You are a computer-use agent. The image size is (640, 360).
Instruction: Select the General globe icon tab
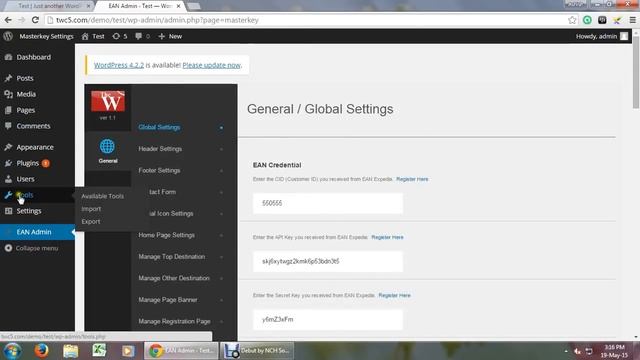[x=108, y=151]
